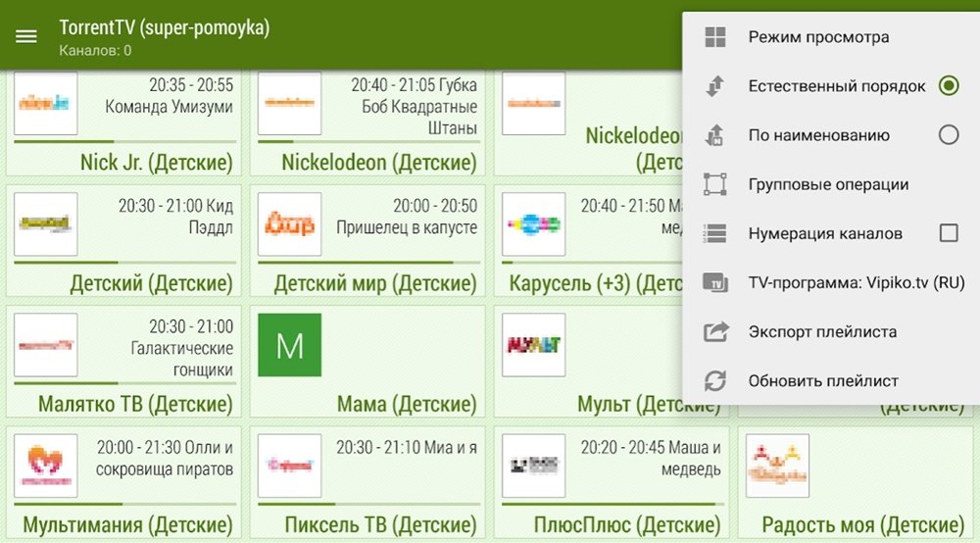
Task: Click Детский (Детские) channel name
Action: tap(151, 283)
